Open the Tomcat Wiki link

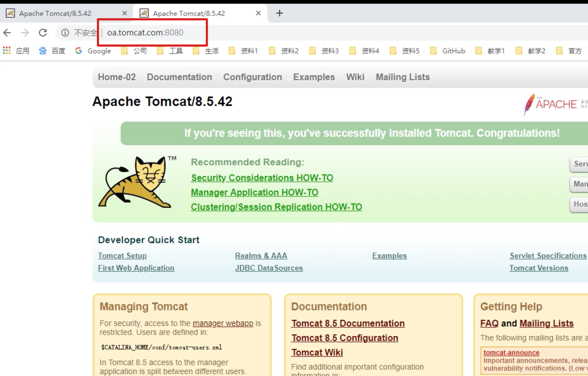click(x=317, y=353)
